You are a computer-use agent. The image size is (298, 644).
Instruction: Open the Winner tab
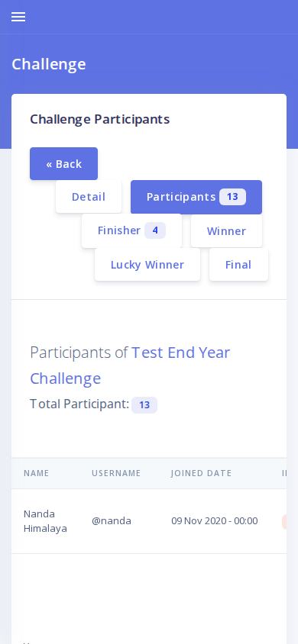click(226, 231)
